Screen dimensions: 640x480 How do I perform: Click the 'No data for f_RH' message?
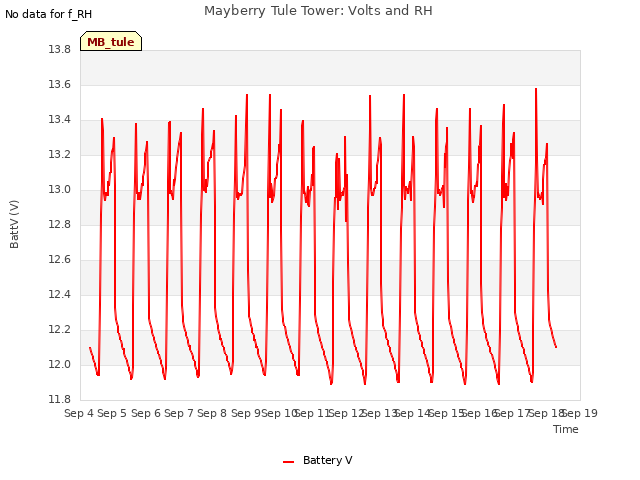(x=48, y=14)
